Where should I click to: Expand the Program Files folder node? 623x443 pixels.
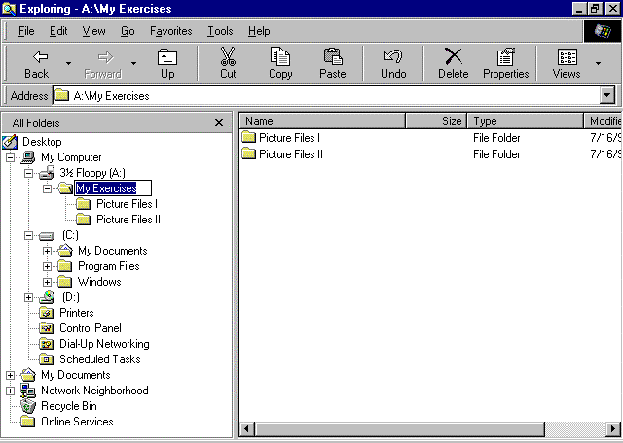(47, 267)
